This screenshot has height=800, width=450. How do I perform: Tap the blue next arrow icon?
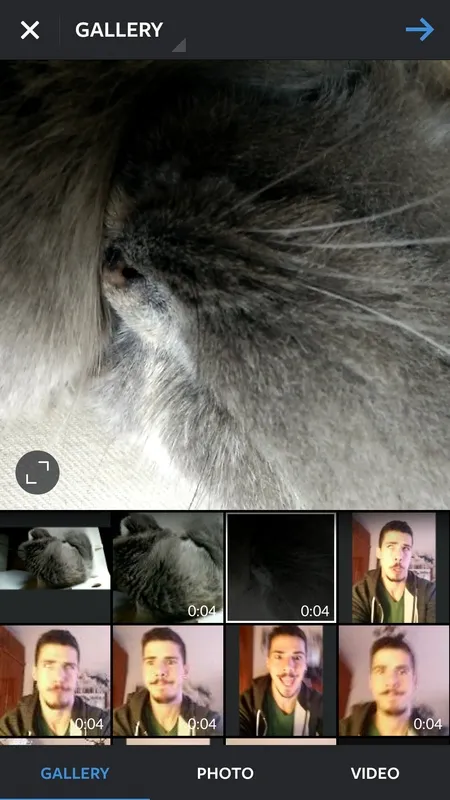click(420, 30)
